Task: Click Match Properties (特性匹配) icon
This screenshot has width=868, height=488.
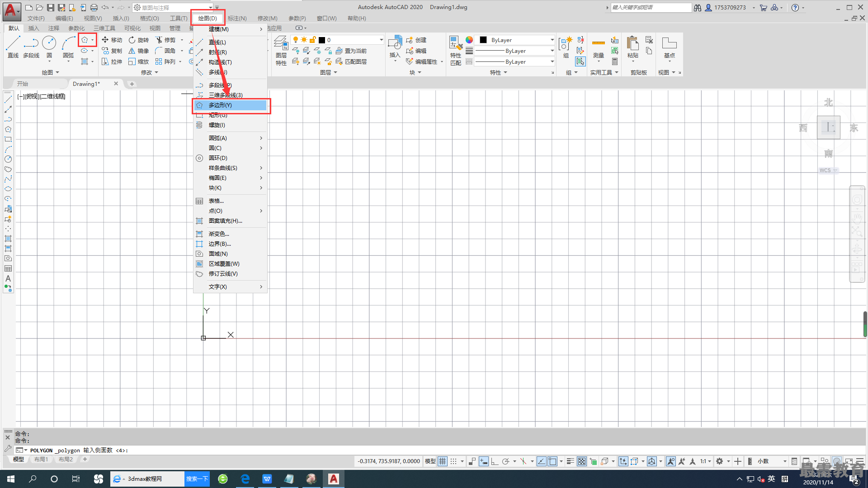Action: click(456, 51)
